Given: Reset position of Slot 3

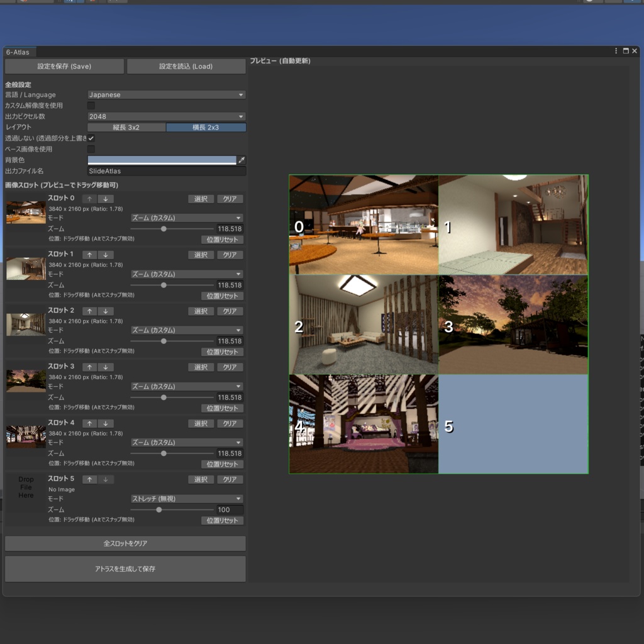Looking at the screenshot, I should 222,408.
